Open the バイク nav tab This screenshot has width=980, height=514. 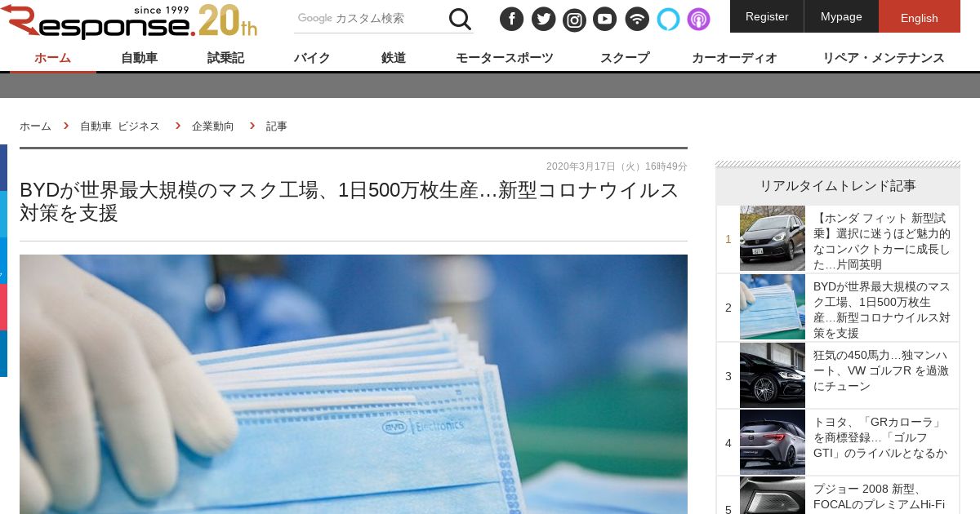point(312,58)
